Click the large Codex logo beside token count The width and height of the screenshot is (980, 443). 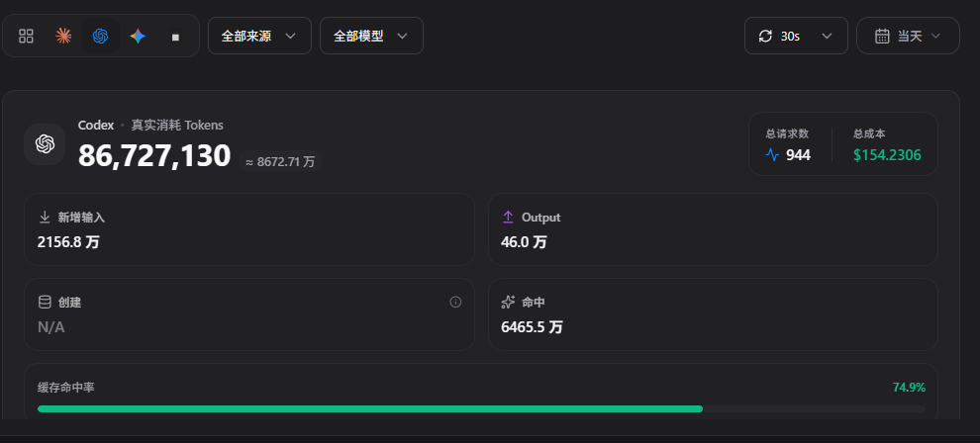45,144
